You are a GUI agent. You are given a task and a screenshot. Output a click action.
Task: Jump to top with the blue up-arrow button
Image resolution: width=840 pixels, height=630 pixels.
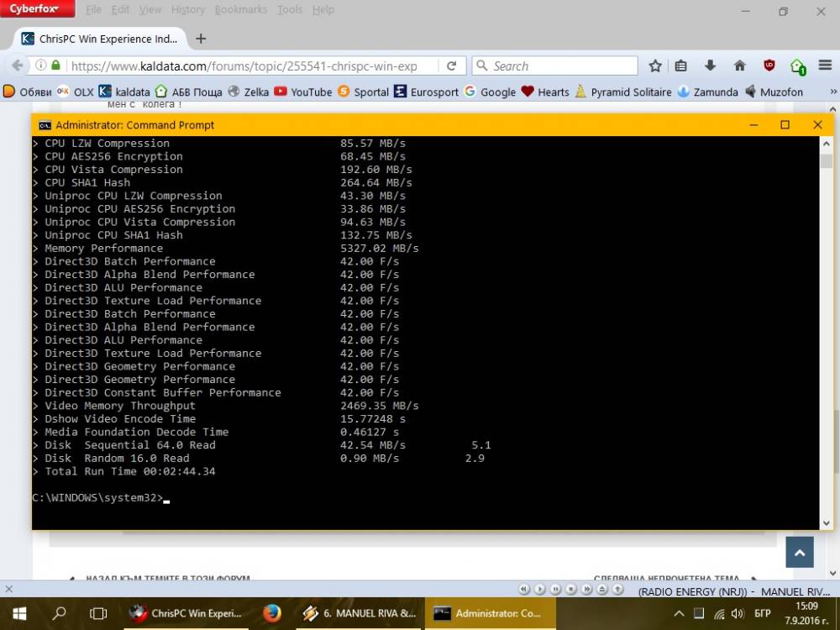[x=800, y=553]
